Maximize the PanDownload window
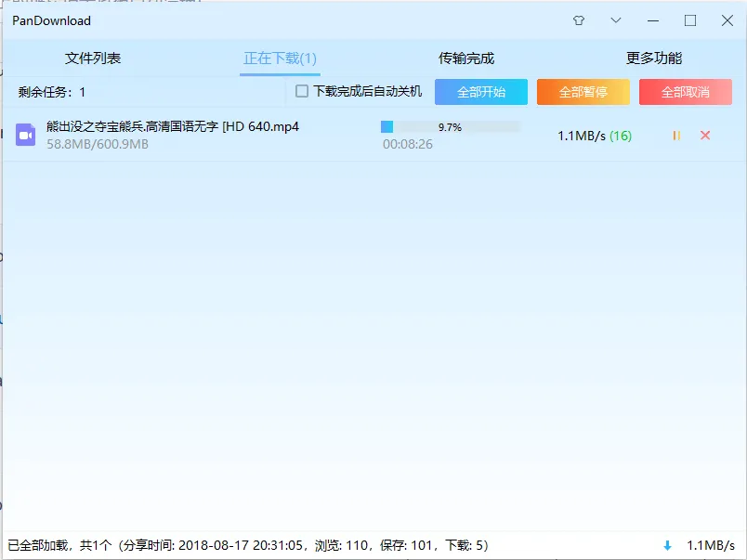Viewport: 747px width, 560px height. coord(689,20)
